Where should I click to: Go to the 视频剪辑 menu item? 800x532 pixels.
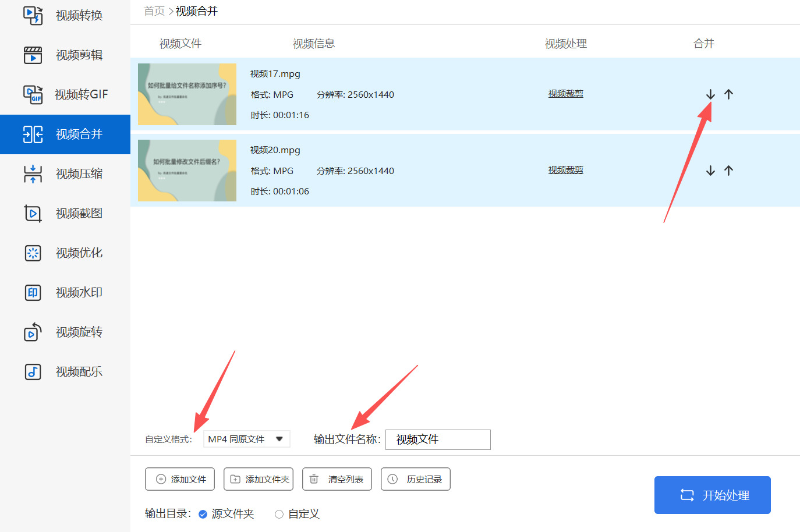65,55
